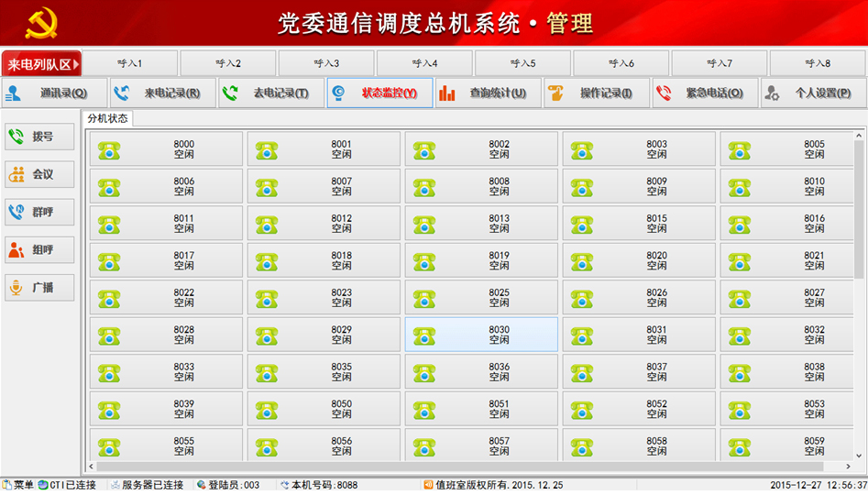This screenshot has width=868, height=495.
Task: Click the phone icon for extension 8000
Action: click(109, 150)
